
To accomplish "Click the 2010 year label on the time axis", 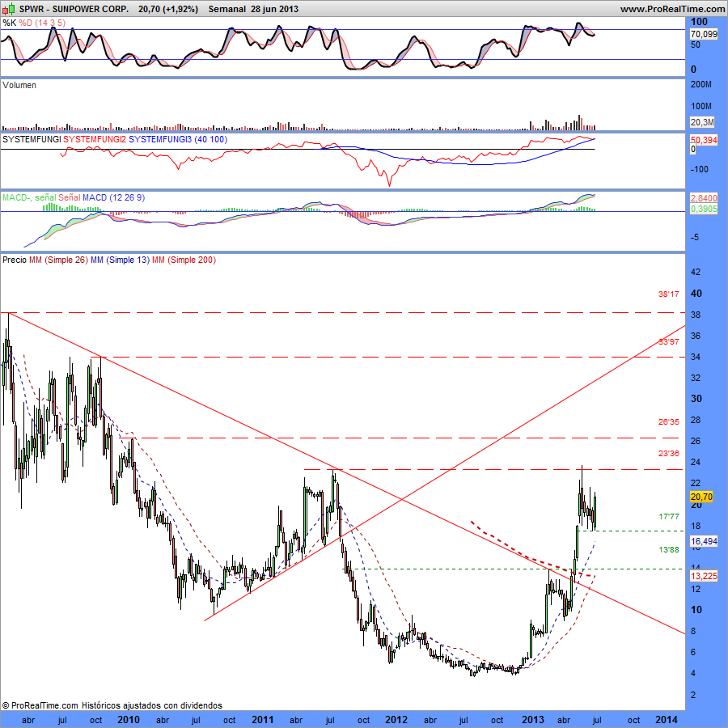I will click(129, 720).
